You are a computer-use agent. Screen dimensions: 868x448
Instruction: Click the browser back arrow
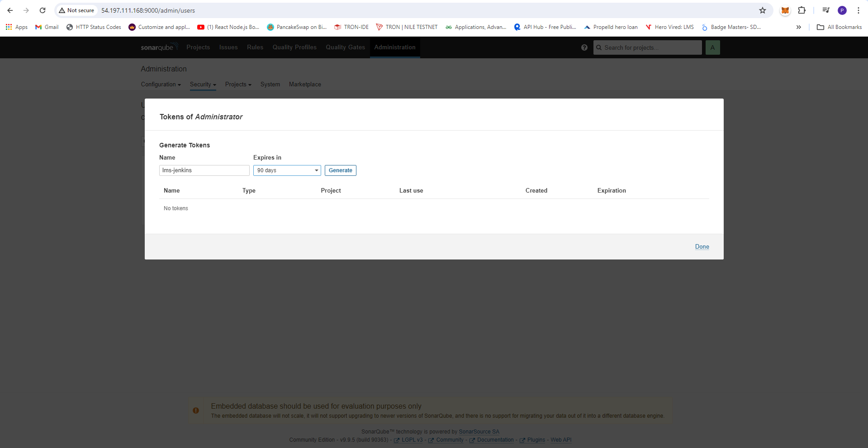point(10,10)
